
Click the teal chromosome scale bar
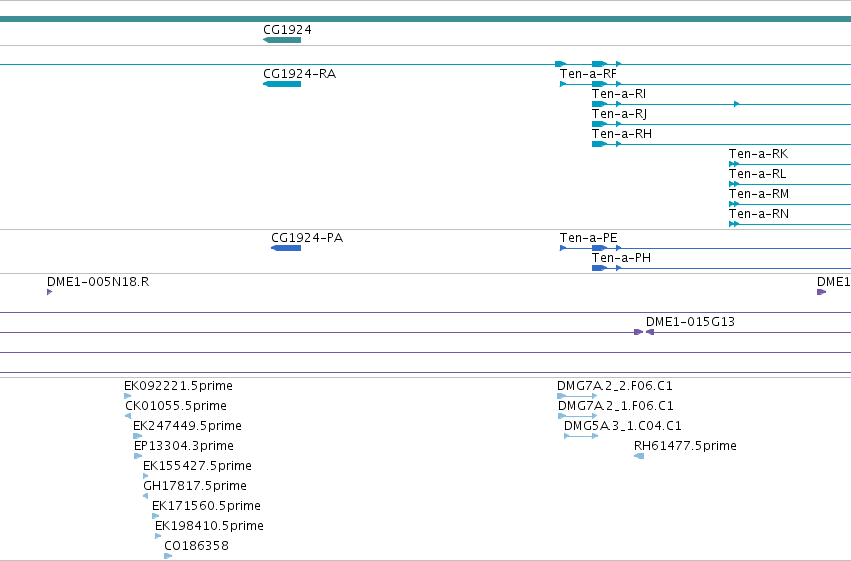[x=426, y=20]
